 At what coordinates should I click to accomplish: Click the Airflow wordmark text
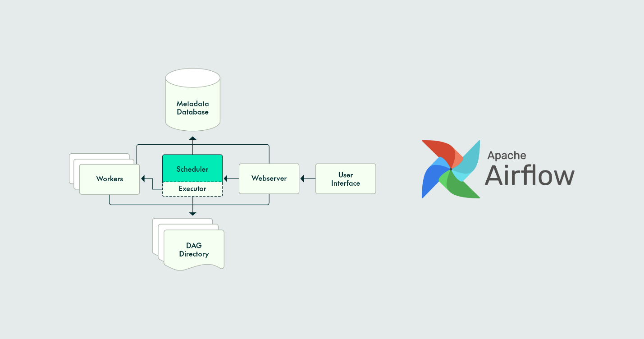point(530,175)
